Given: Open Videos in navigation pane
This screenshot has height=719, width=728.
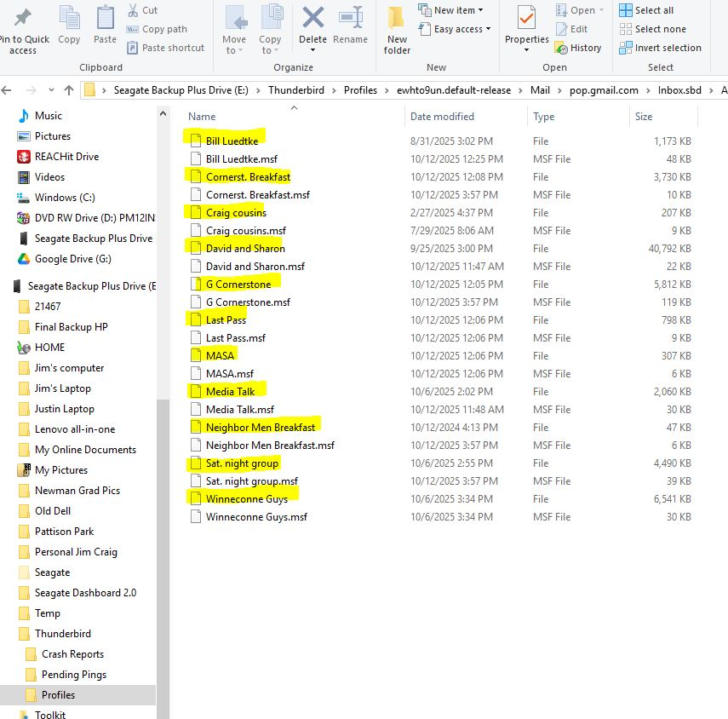Looking at the screenshot, I should (x=41, y=177).
